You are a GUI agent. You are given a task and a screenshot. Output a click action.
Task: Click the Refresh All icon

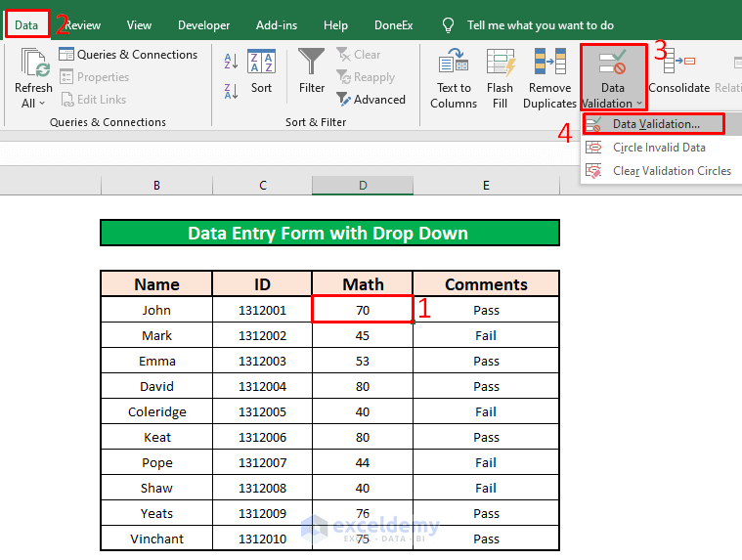(34, 63)
